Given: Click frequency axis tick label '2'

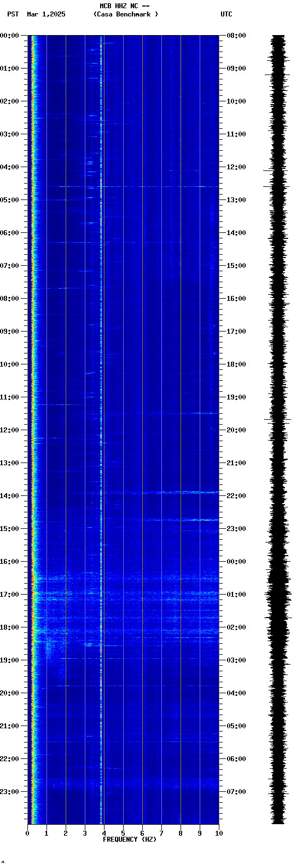Looking at the screenshot, I should point(66,833).
